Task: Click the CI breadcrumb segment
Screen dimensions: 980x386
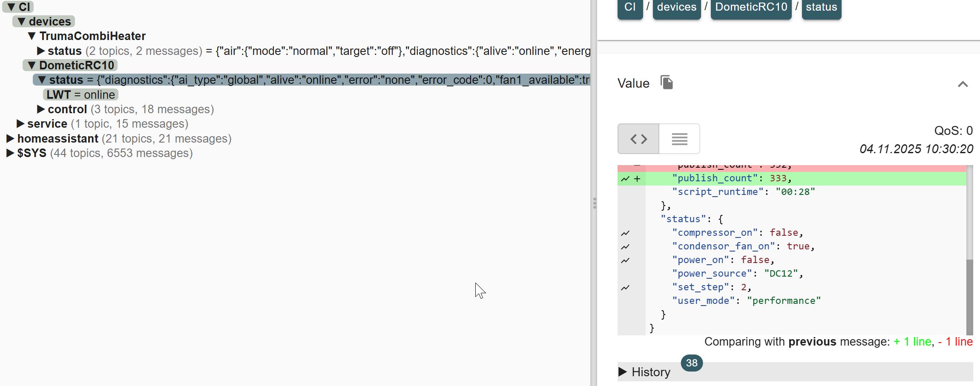Action: point(630,7)
